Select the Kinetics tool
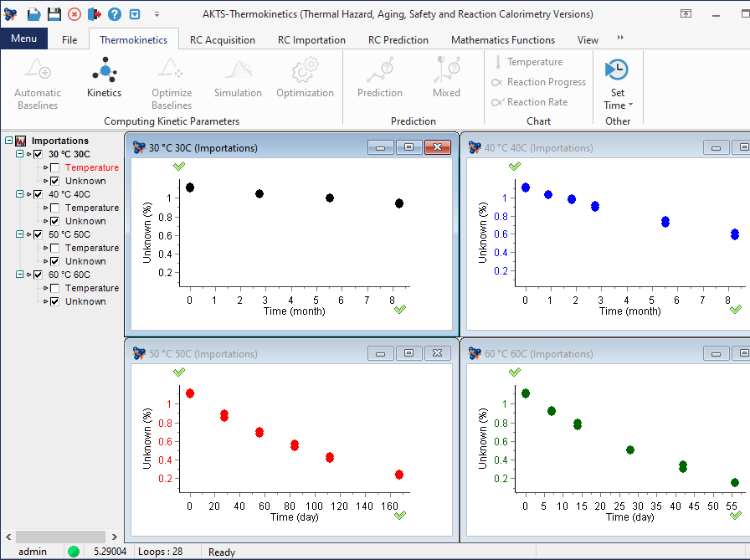Image resolution: width=750 pixels, height=560 pixels. point(104,80)
